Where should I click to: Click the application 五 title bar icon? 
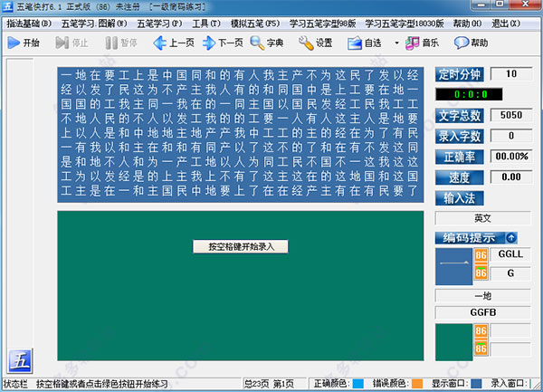[7, 6]
